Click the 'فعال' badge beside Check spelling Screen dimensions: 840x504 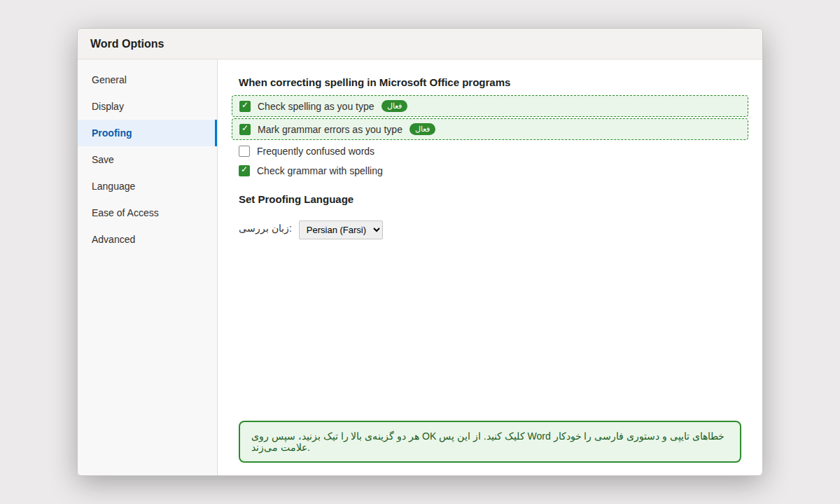click(x=394, y=106)
